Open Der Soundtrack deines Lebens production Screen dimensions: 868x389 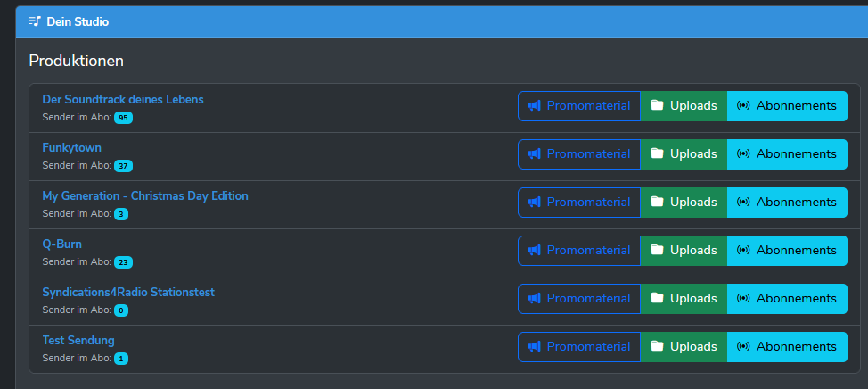tap(123, 99)
